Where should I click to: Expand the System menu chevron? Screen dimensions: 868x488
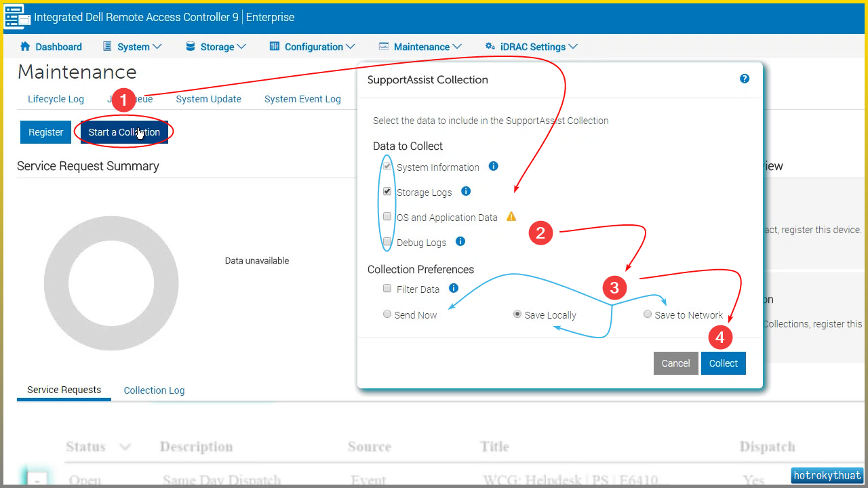[158, 47]
